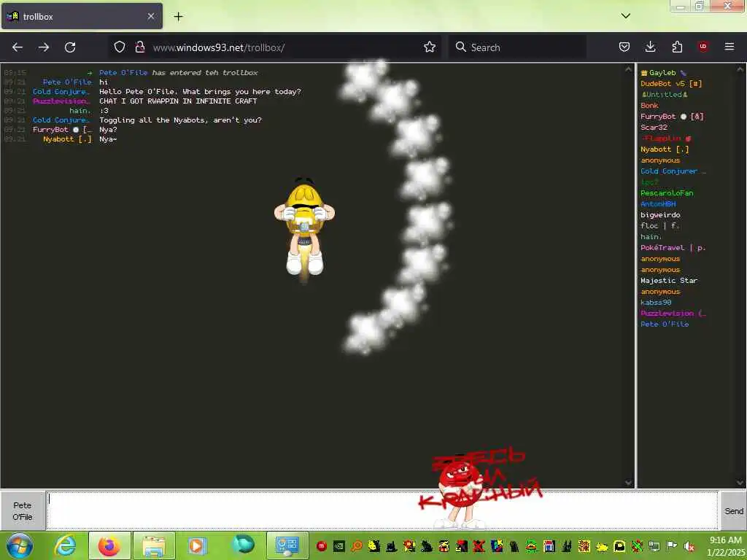Click the 'Toggling all the Nyabots' message
Screen dimensions: 747x560
click(x=180, y=120)
